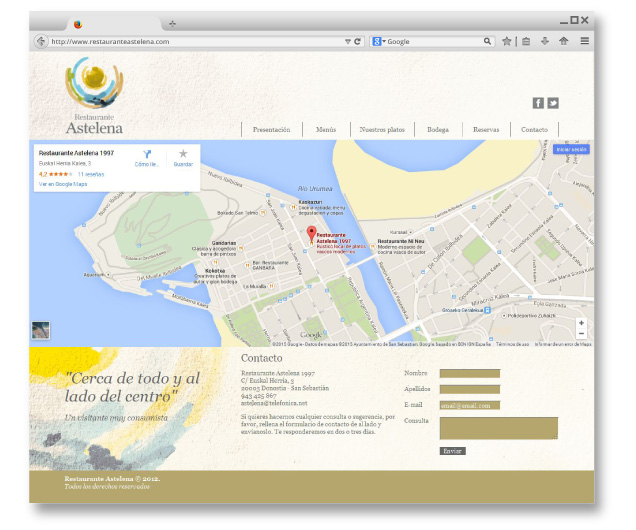Click the E-mail input field
The image size is (636, 530).
(470, 406)
